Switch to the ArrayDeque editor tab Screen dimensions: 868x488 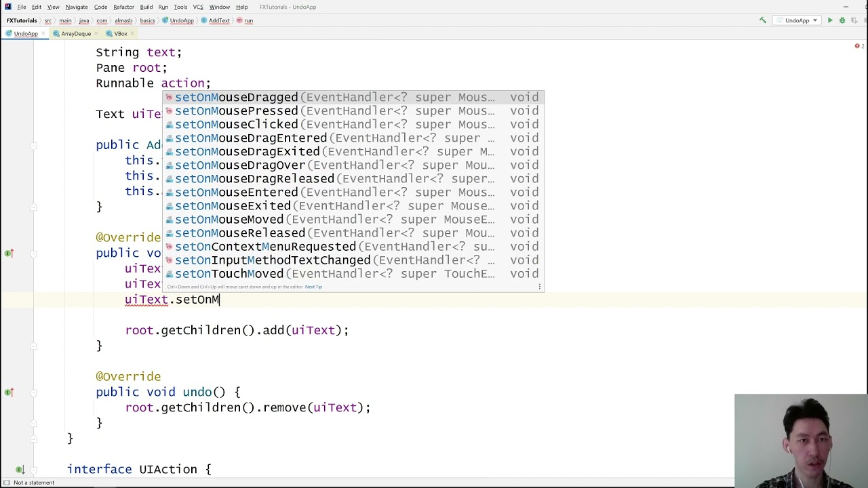[75, 33]
